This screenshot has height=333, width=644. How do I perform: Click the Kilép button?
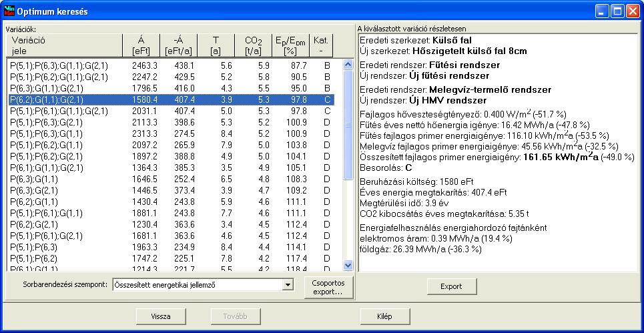tap(384, 316)
